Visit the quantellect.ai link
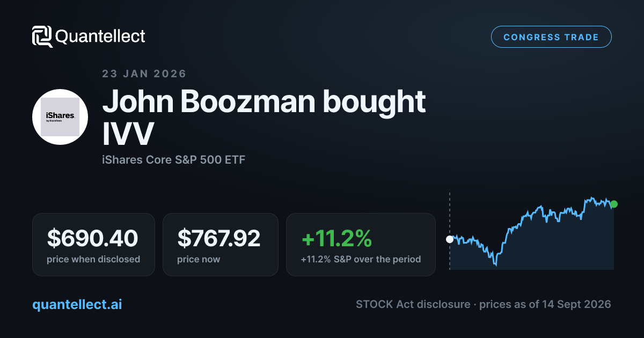This screenshot has width=644, height=338. click(77, 305)
